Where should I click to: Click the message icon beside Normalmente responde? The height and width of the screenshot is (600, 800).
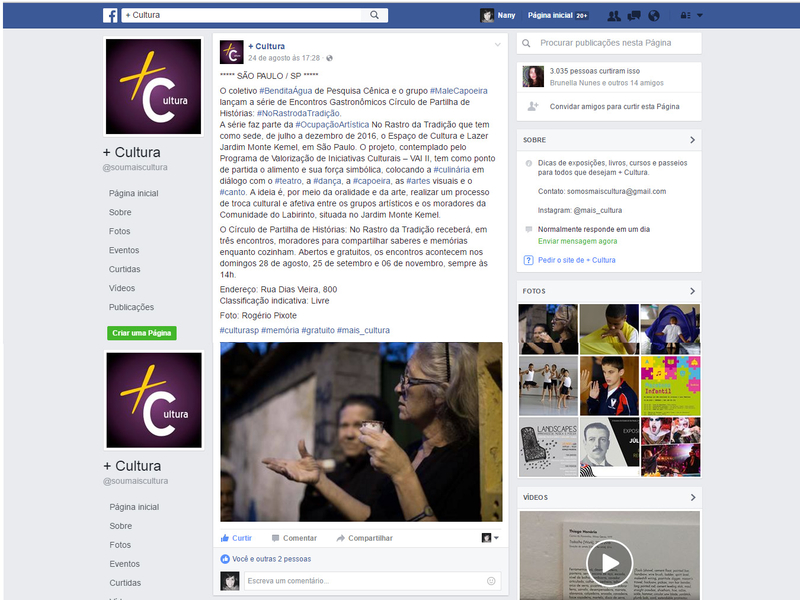click(529, 230)
